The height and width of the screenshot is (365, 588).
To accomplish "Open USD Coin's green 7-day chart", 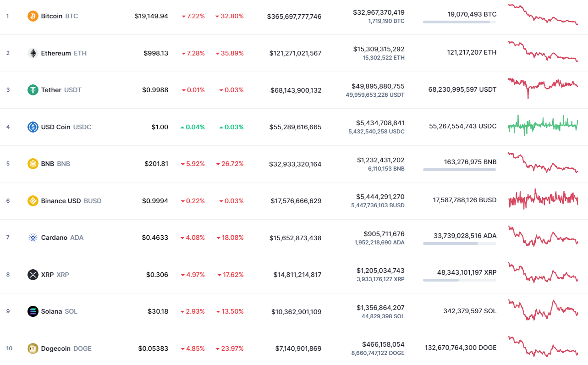I will pos(543,125).
